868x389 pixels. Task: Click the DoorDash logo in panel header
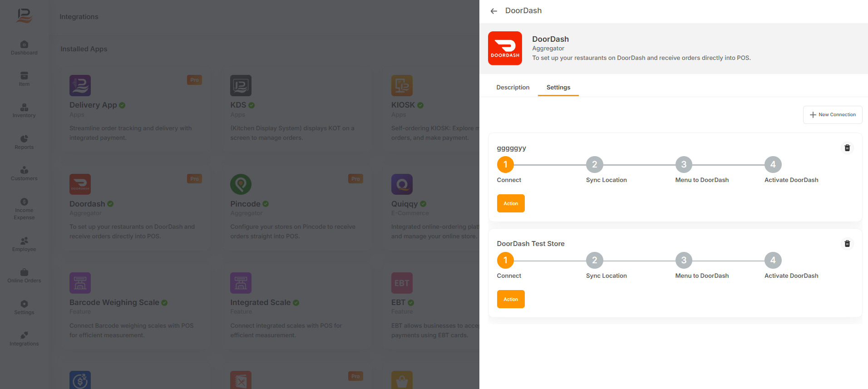pyautogui.click(x=505, y=48)
